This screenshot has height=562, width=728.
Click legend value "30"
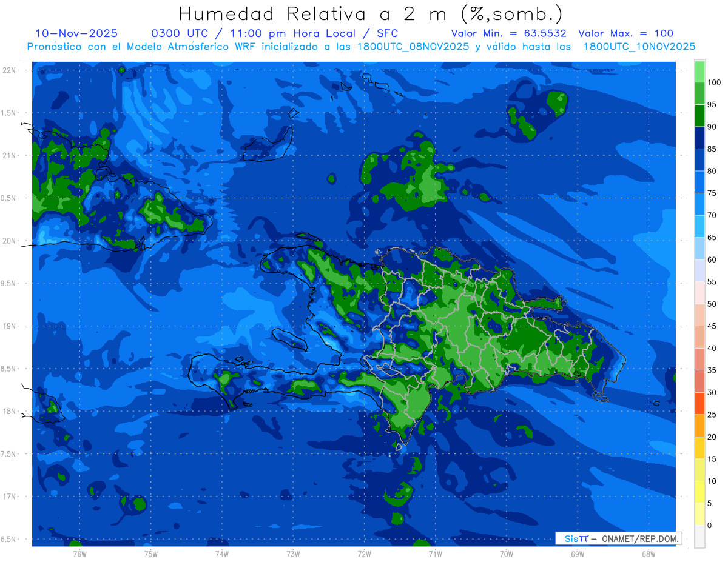712,392
